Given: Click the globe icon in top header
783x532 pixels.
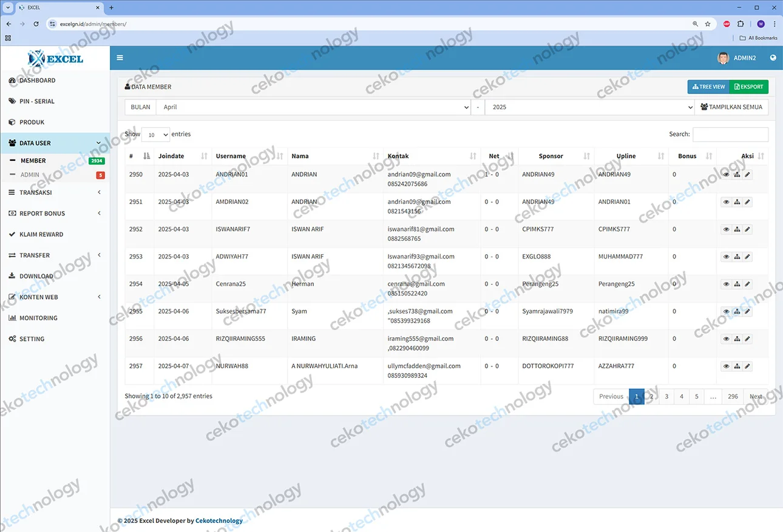Looking at the screenshot, I should pos(773,58).
